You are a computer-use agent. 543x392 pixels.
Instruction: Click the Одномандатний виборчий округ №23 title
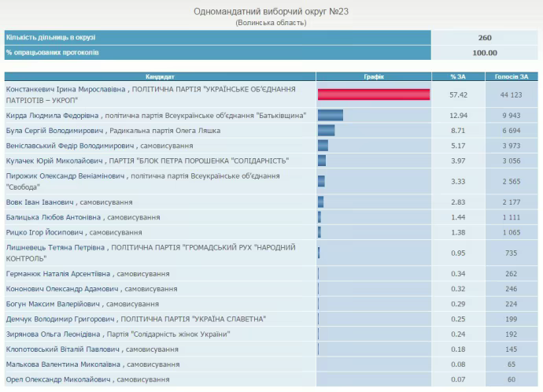[x=271, y=12]
